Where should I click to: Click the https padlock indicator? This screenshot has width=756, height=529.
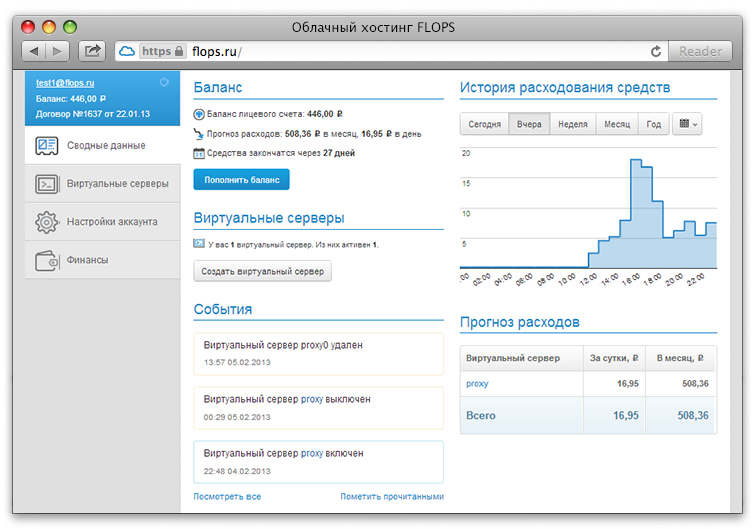162,51
